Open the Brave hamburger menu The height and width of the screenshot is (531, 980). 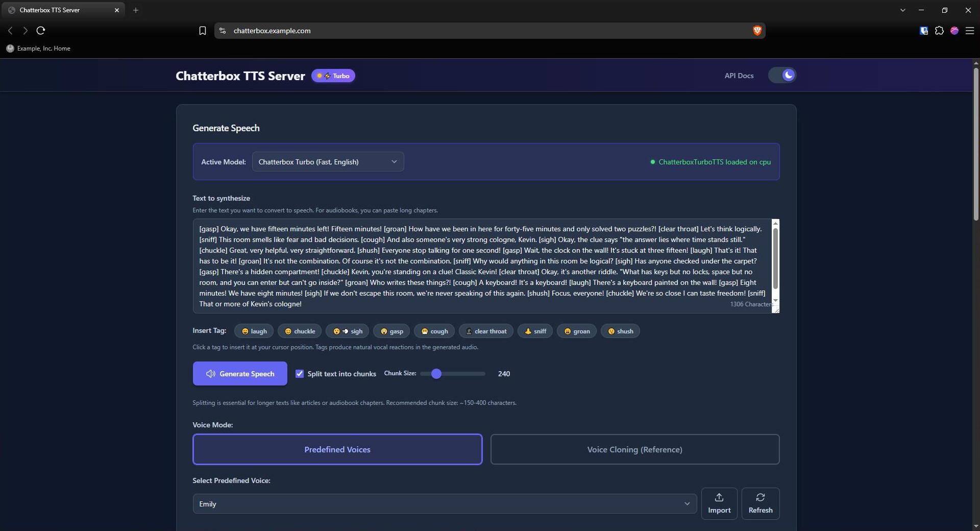pos(970,31)
